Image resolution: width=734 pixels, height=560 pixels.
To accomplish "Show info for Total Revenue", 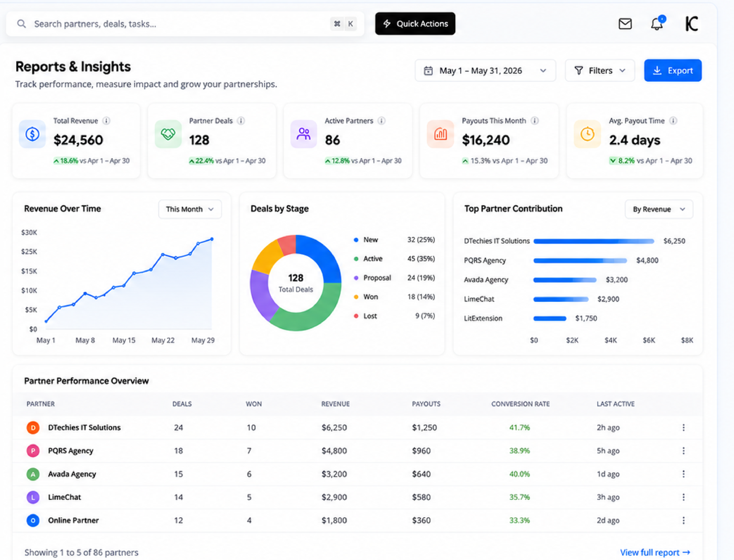I will tap(106, 121).
